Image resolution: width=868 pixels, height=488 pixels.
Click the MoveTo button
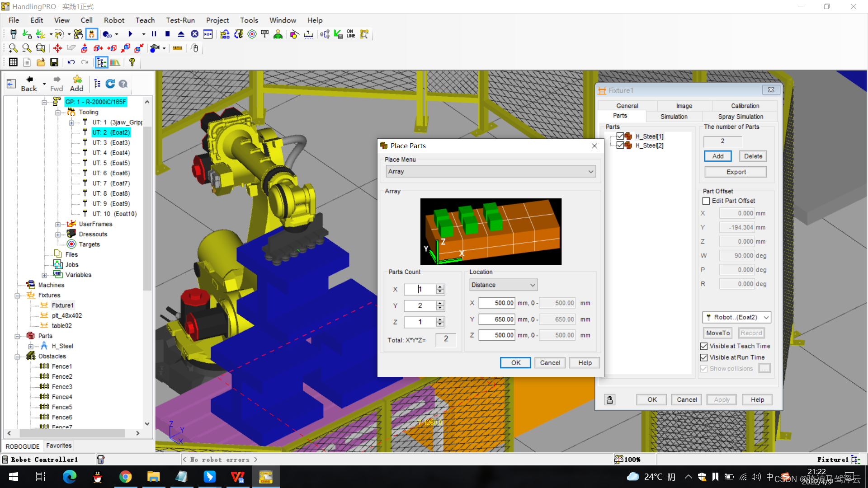tap(717, 333)
